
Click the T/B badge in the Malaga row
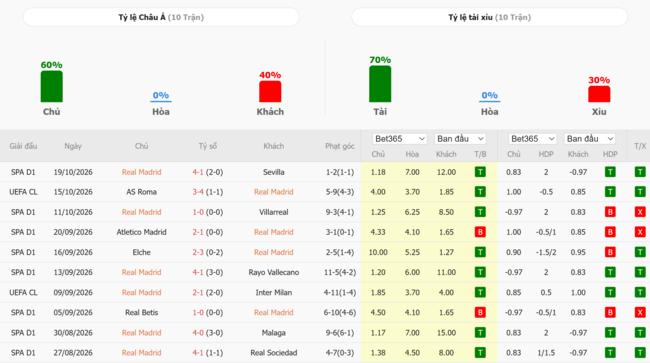[x=480, y=333]
